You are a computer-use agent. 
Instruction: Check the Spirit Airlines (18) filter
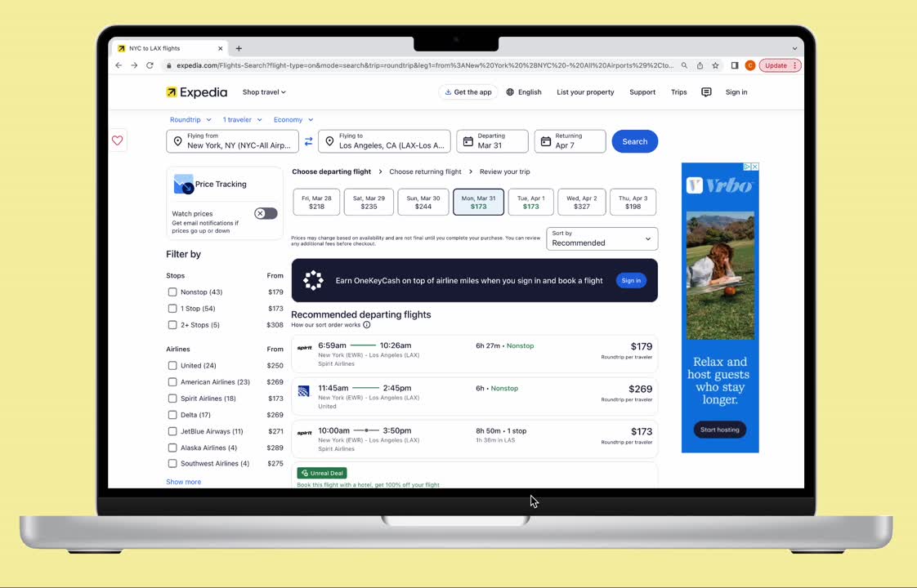(172, 399)
